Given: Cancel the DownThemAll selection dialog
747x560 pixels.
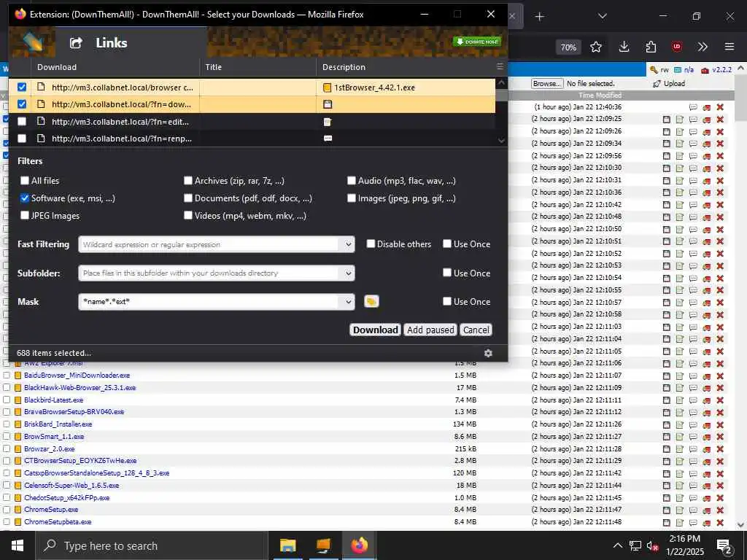Looking at the screenshot, I should coord(476,330).
